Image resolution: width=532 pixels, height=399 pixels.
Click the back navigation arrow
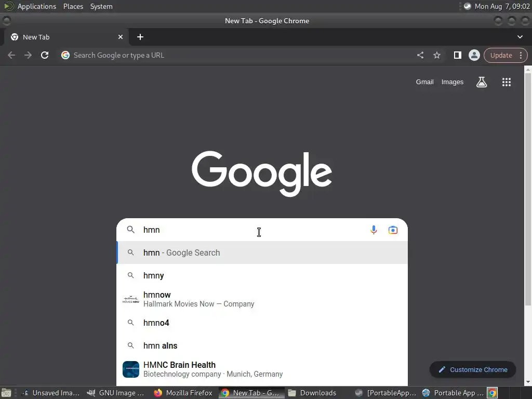(11, 55)
